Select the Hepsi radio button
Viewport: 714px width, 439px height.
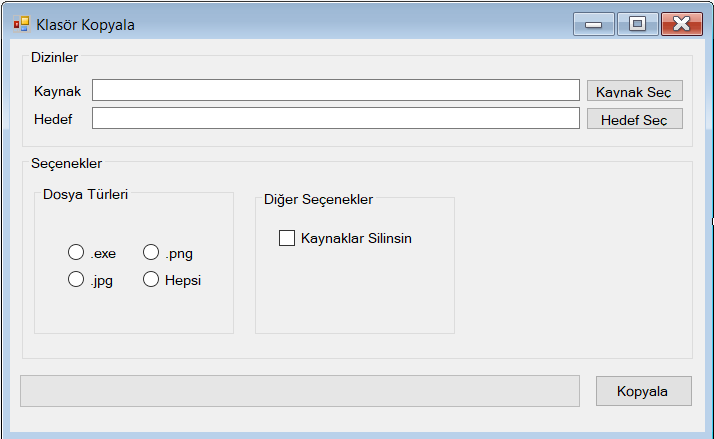151,280
